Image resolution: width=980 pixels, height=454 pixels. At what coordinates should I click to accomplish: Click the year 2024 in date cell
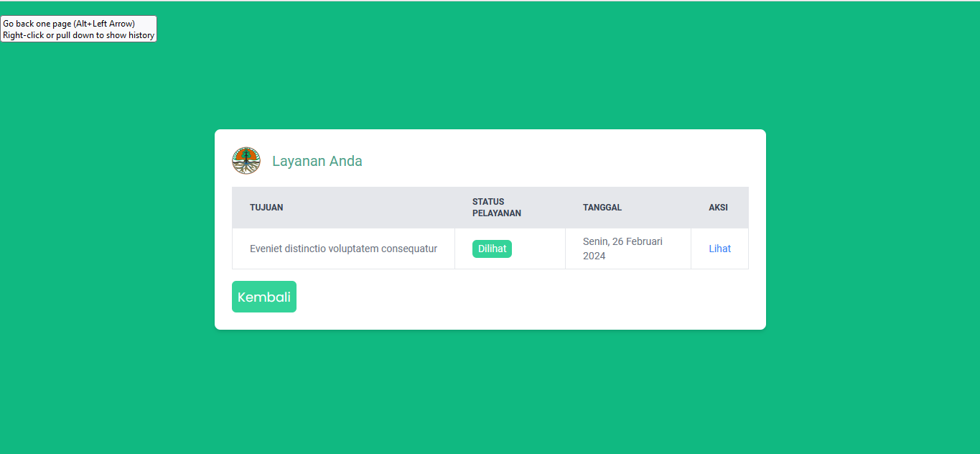pos(594,256)
